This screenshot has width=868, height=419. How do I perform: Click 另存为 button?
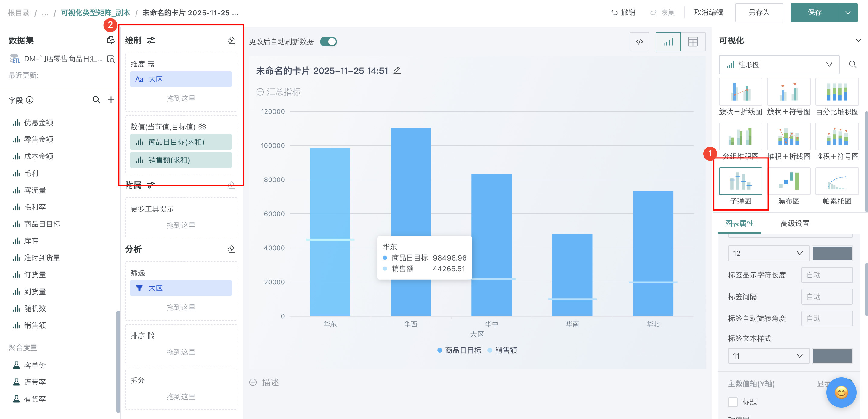(759, 13)
